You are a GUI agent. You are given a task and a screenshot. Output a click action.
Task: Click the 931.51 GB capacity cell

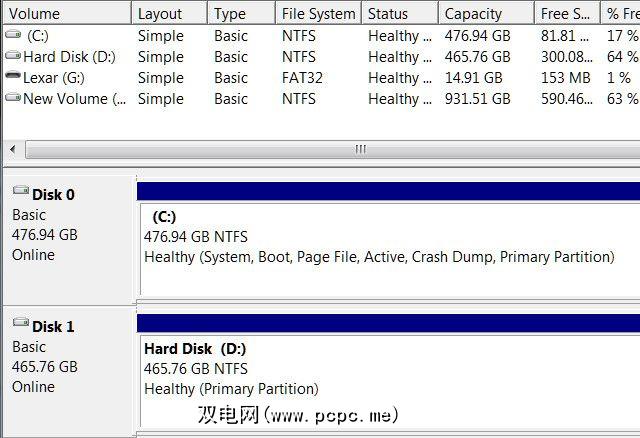click(x=477, y=99)
